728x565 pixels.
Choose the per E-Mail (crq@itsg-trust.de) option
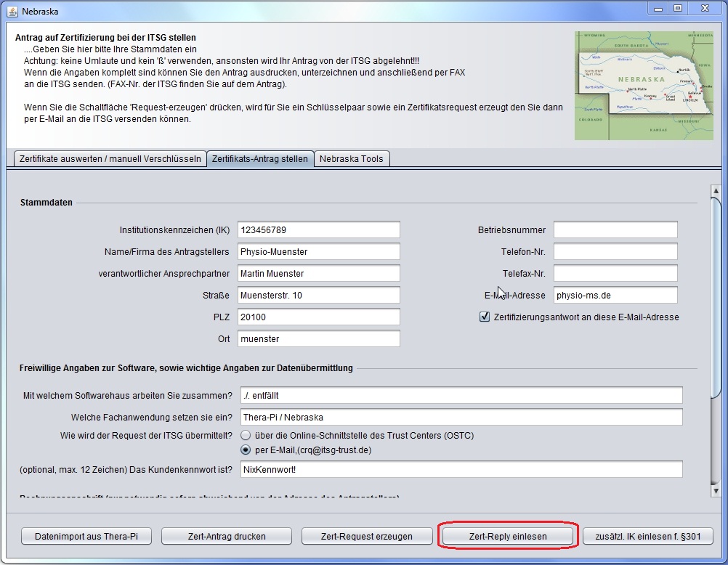click(246, 450)
